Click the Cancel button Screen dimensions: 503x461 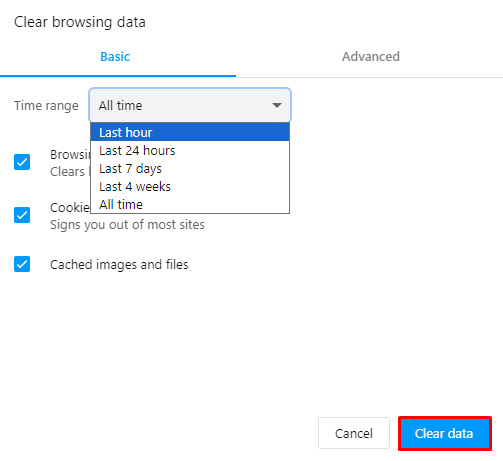click(x=354, y=433)
